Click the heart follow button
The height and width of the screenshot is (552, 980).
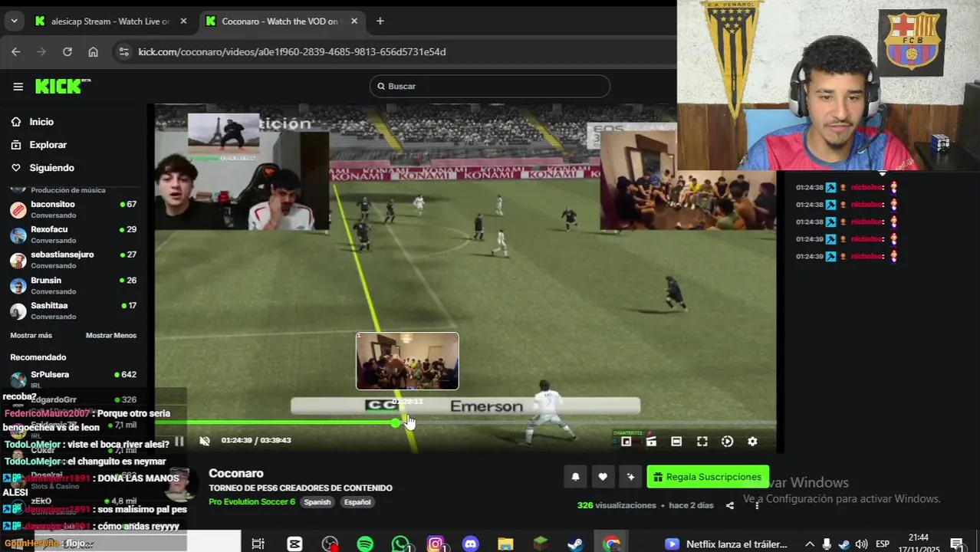click(x=603, y=477)
